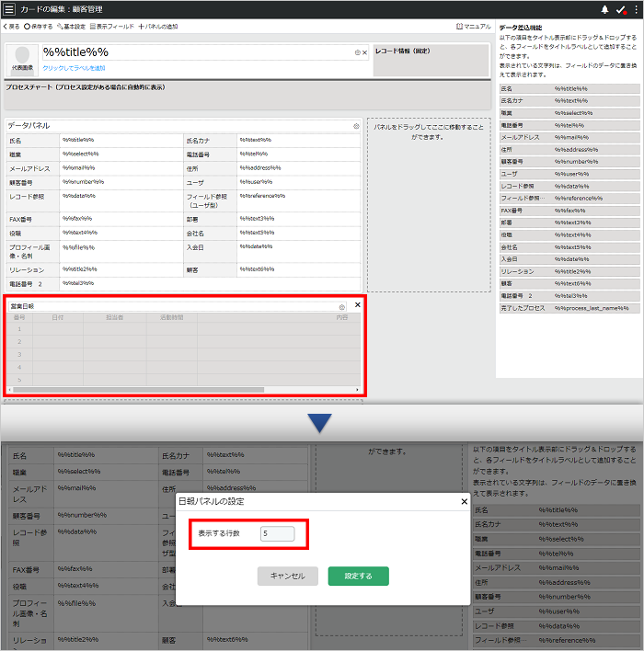
Task: Click the 代表画像 avatar thumbnail
Action: click(x=22, y=60)
